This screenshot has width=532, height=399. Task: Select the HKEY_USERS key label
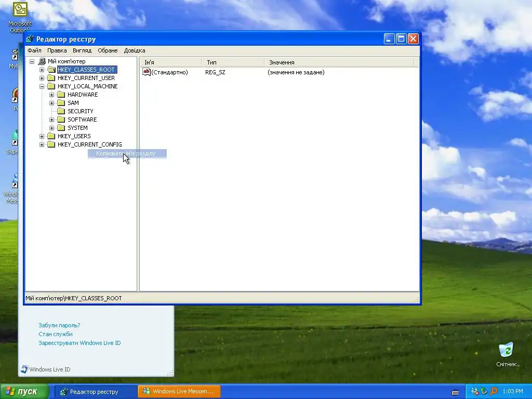(74, 136)
